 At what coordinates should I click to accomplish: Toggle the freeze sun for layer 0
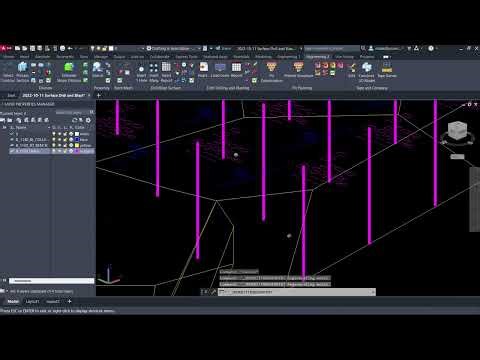tap(60, 134)
